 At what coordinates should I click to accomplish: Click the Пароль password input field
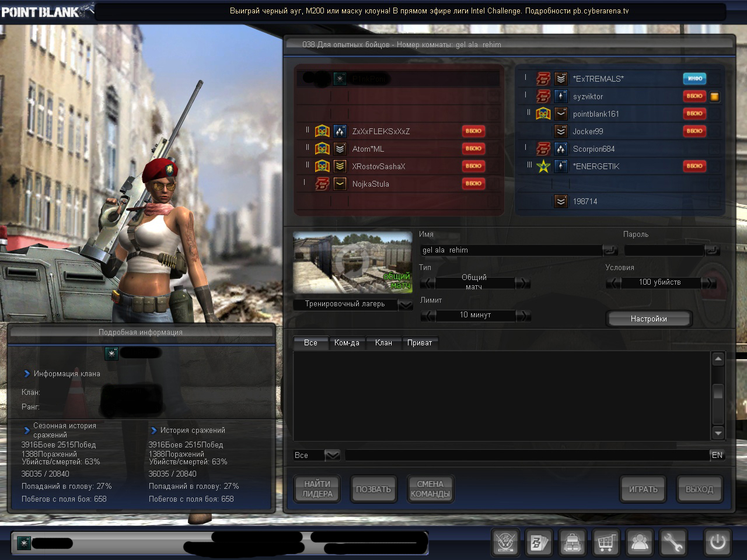pyautogui.click(x=664, y=250)
